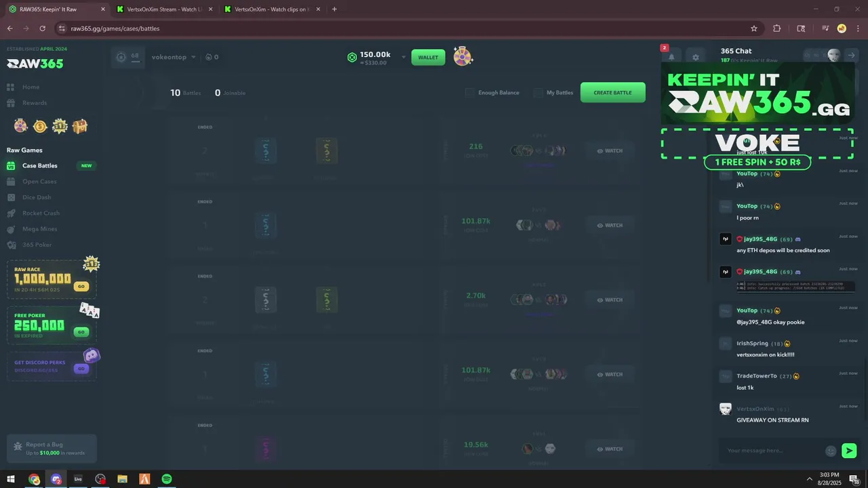This screenshot has width=868, height=488.
Task: Click the GO button on Raw Race banner
Action: [81, 286]
